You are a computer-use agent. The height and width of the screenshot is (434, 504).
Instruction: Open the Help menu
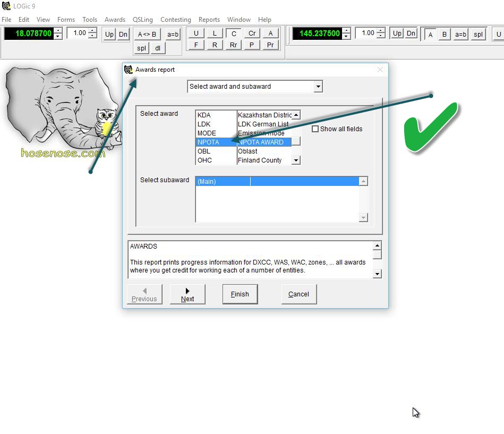[264, 20]
